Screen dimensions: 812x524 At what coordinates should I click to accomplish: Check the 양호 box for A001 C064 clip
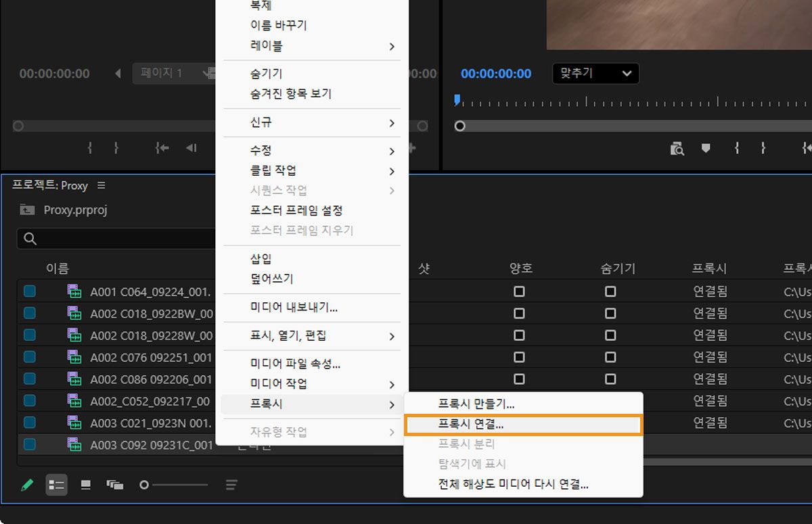[x=520, y=290]
